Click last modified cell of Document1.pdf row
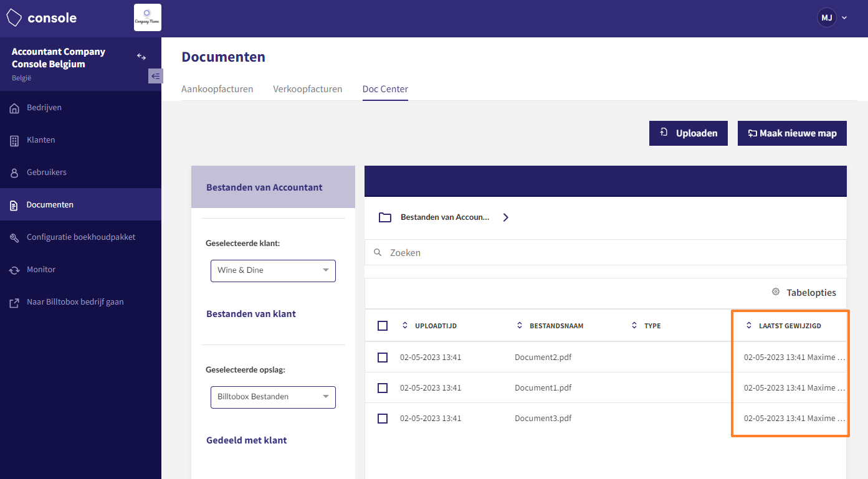 coord(794,388)
